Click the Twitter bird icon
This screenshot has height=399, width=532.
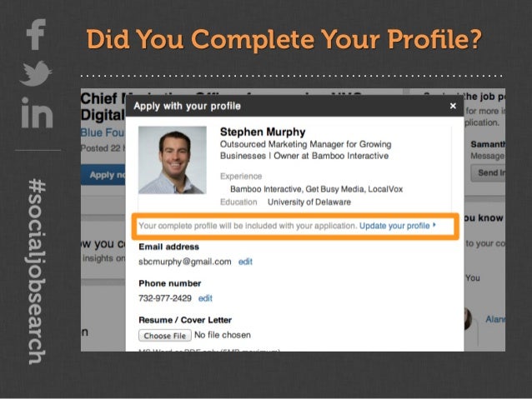coord(36,73)
